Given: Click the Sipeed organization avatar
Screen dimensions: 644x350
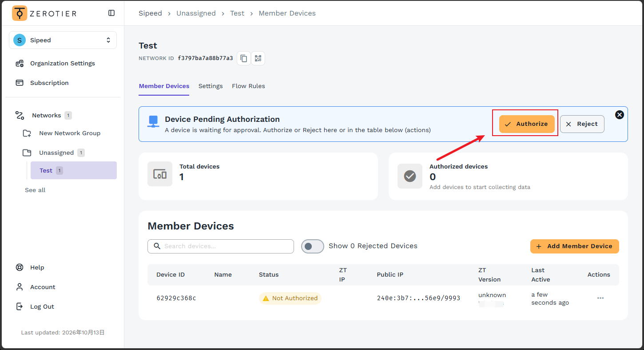Looking at the screenshot, I should pyautogui.click(x=20, y=40).
